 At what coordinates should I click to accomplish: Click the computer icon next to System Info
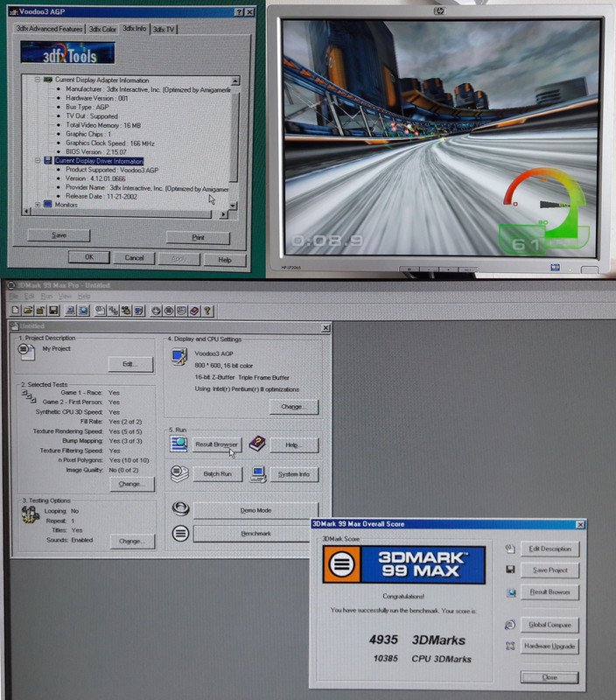(258, 474)
